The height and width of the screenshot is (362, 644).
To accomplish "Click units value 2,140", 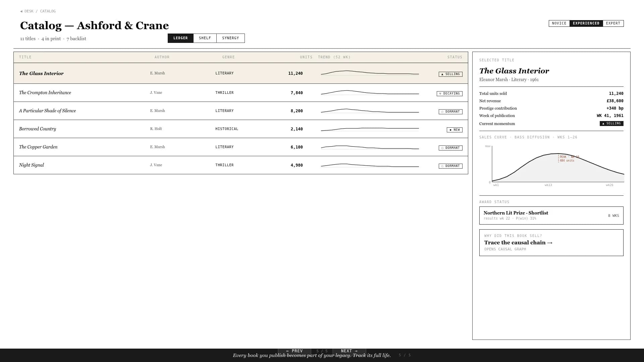I will pyautogui.click(x=297, y=129).
